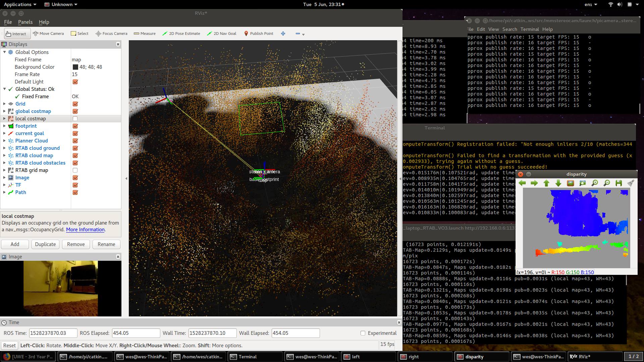644x362 pixels.
Task: Pan left in disparity viewer
Action: tap(522, 183)
